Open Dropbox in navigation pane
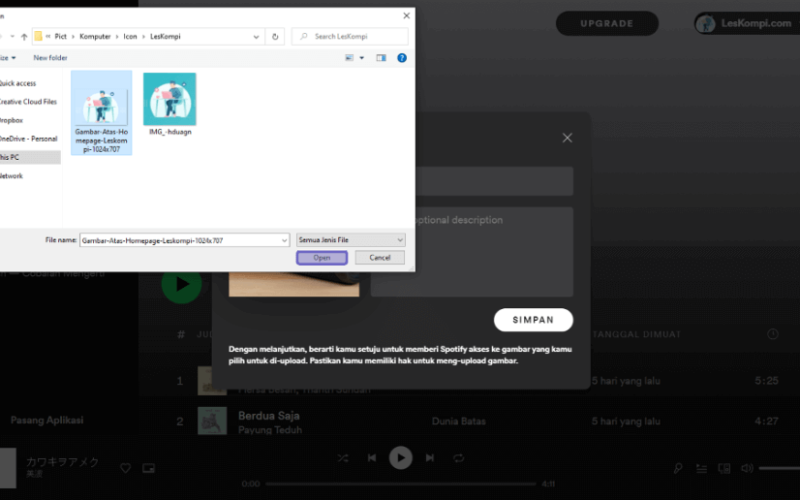This screenshot has height=500, width=800. [x=11, y=120]
